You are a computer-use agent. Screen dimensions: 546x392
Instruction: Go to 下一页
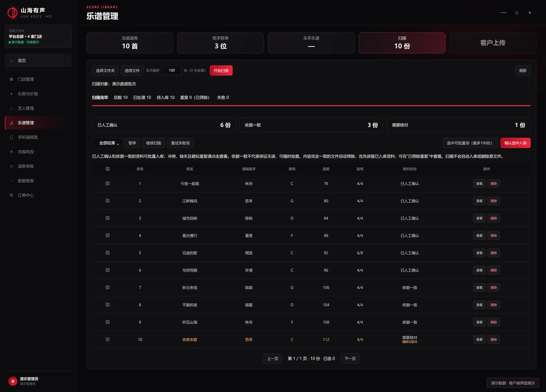point(350,358)
